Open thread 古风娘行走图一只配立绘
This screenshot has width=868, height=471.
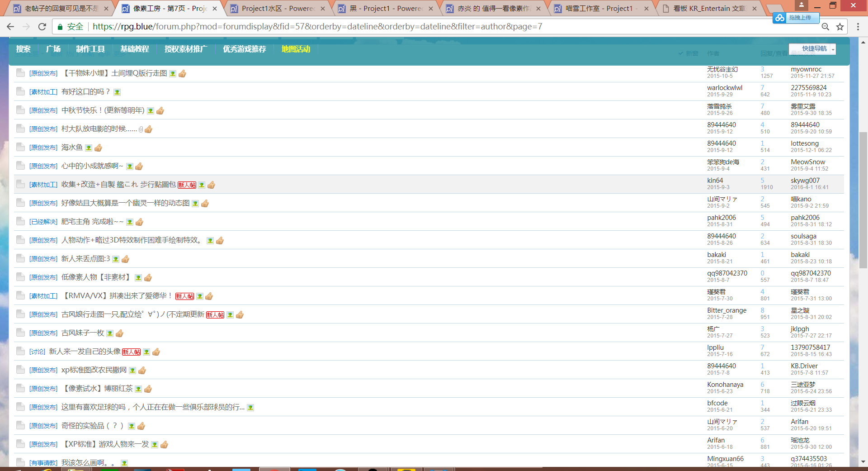tap(133, 314)
